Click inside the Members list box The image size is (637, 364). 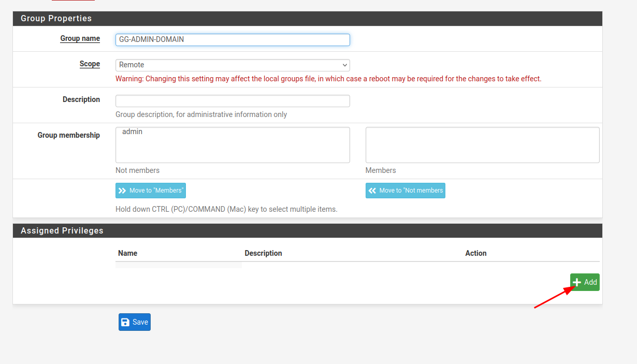482,145
